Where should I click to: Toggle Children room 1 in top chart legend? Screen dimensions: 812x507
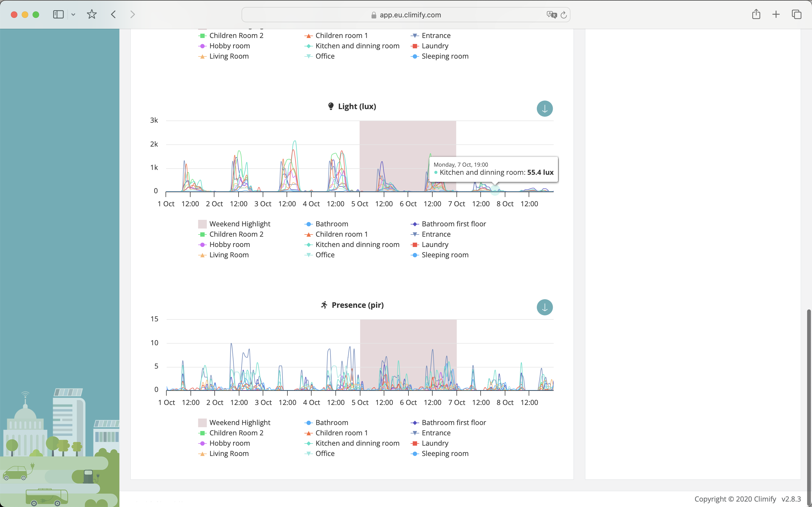336,36
